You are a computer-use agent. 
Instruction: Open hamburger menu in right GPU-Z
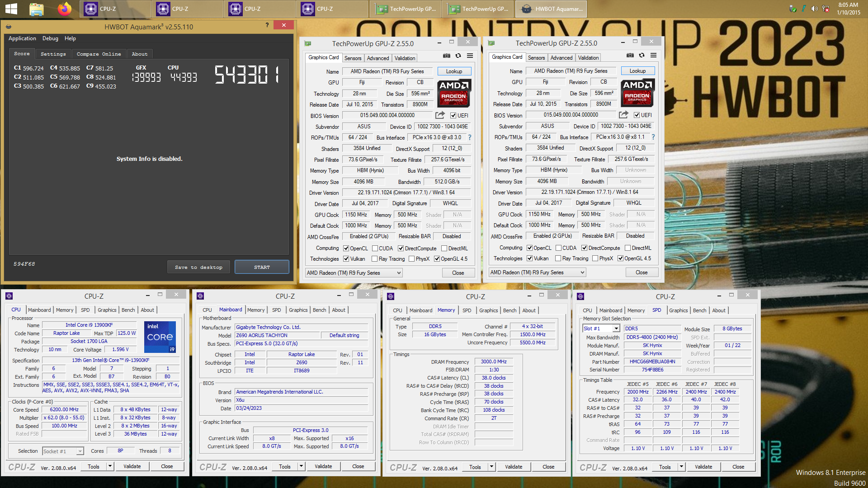[654, 55]
